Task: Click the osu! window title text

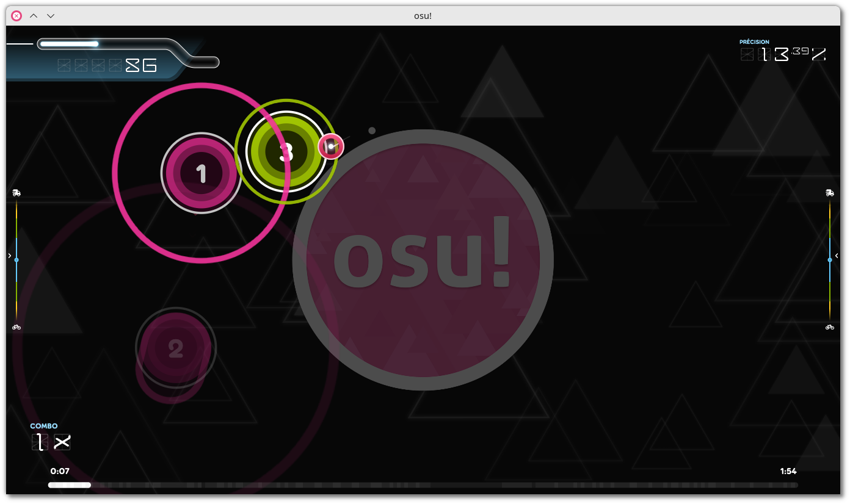Action: (x=423, y=16)
